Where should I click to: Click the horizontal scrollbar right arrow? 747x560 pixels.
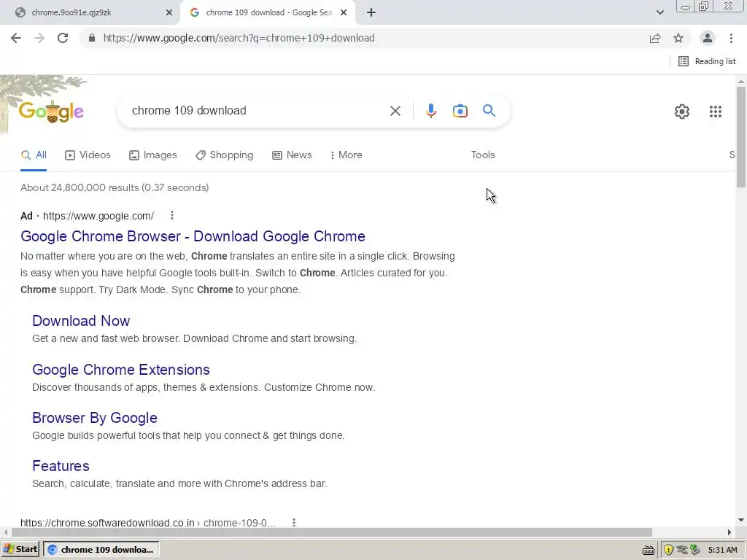click(x=729, y=532)
